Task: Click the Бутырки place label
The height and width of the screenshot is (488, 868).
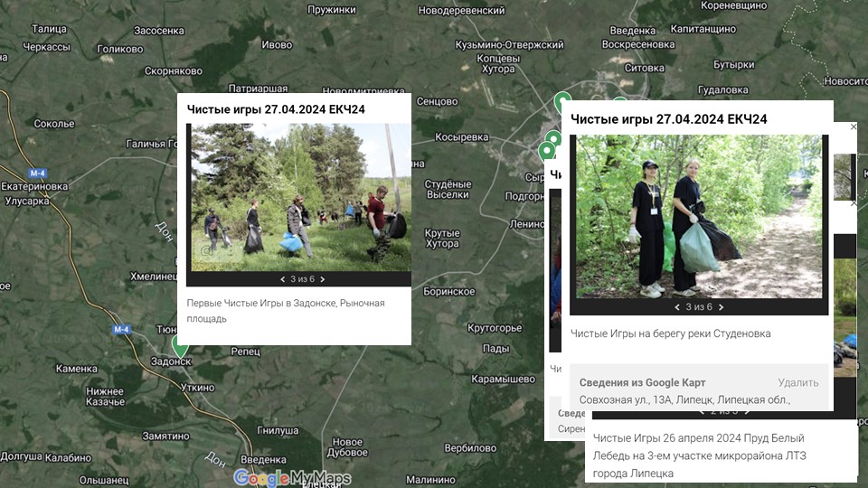Action: click(733, 65)
